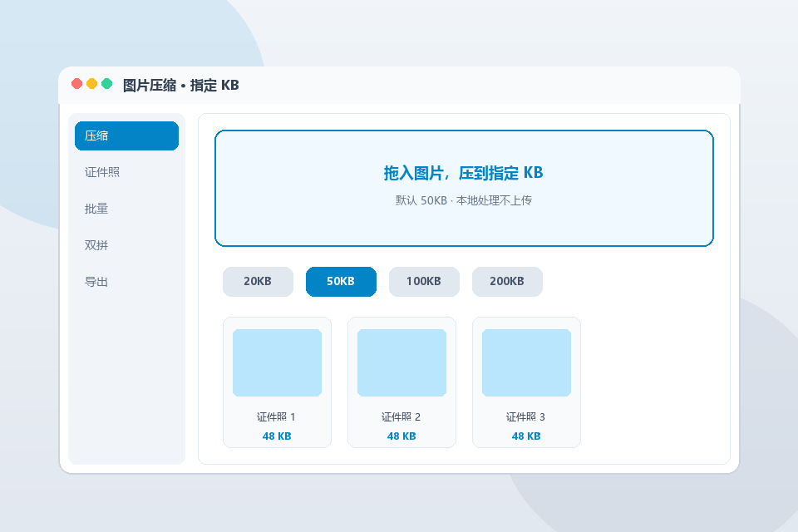Select the 压缩 sidebar item

pyautogui.click(x=126, y=136)
